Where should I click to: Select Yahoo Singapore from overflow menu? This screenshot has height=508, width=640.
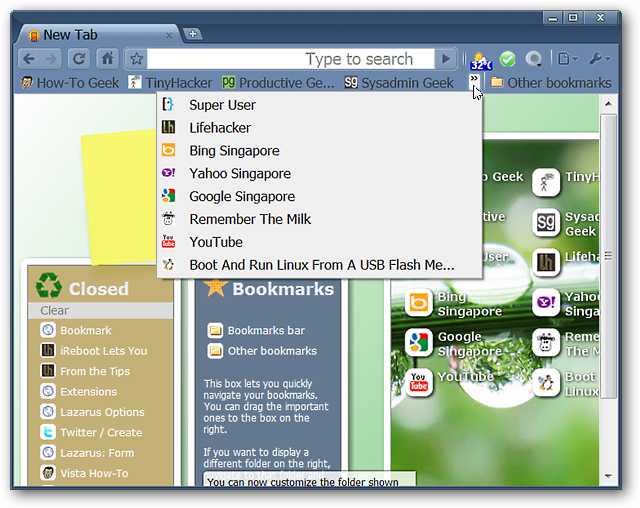click(x=320, y=173)
